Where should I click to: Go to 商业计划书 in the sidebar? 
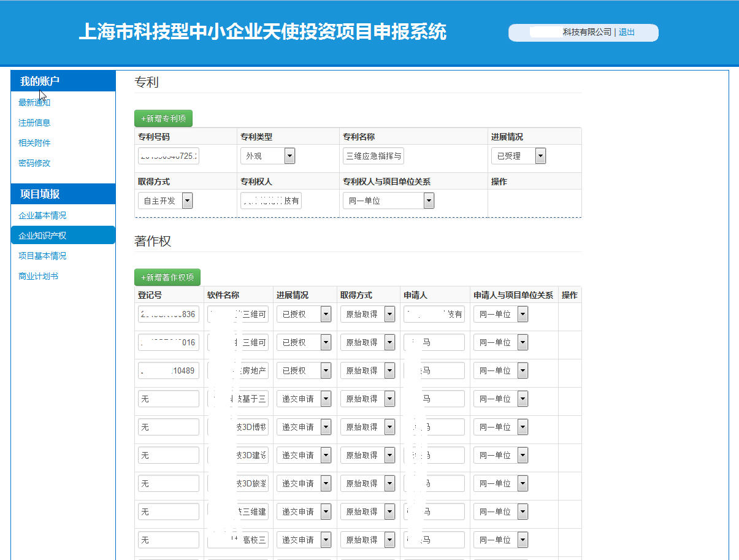tap(39, 276)
